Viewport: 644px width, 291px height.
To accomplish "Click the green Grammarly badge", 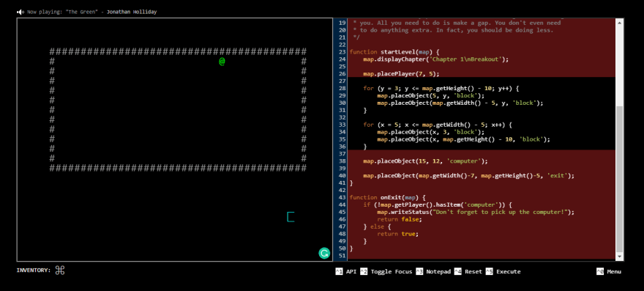I will click(x=324, y=253).
